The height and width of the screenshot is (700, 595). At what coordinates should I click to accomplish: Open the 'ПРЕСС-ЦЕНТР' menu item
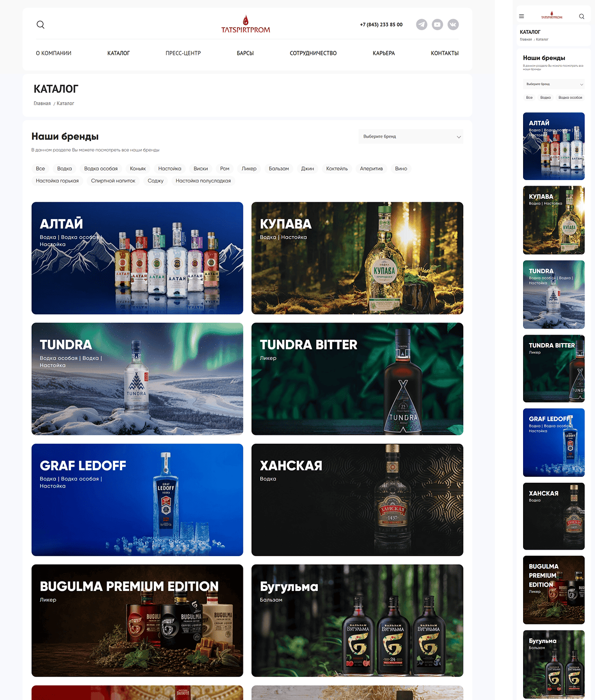coord(183,53)
